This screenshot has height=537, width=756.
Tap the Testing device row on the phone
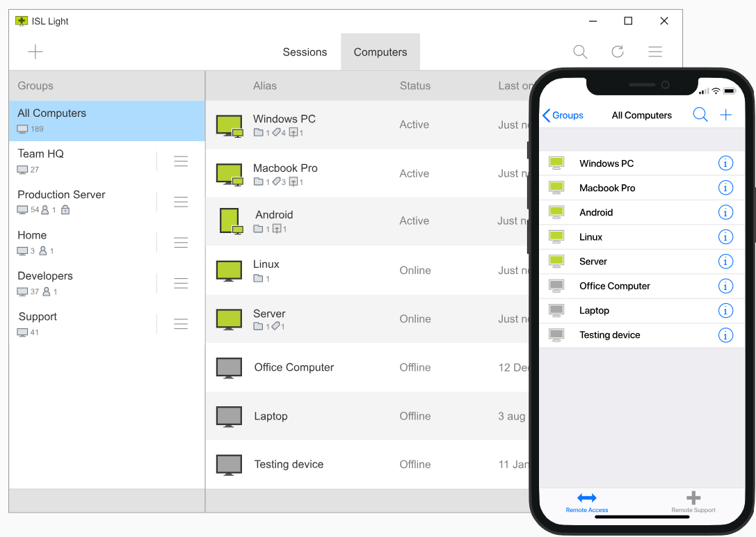[642, 335]
